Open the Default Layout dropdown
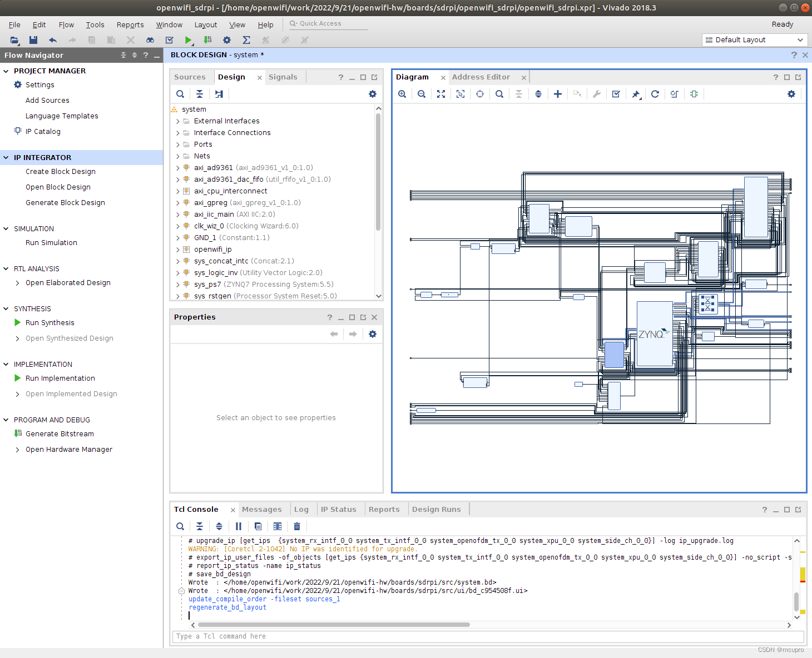812x658 pixels. tap(755, 40)
